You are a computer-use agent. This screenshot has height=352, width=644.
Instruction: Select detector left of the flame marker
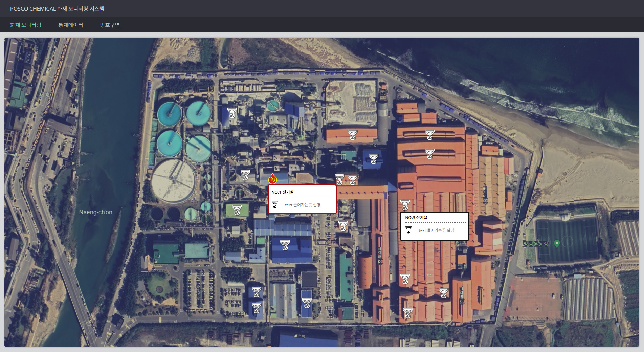click(x=245, y=175)
